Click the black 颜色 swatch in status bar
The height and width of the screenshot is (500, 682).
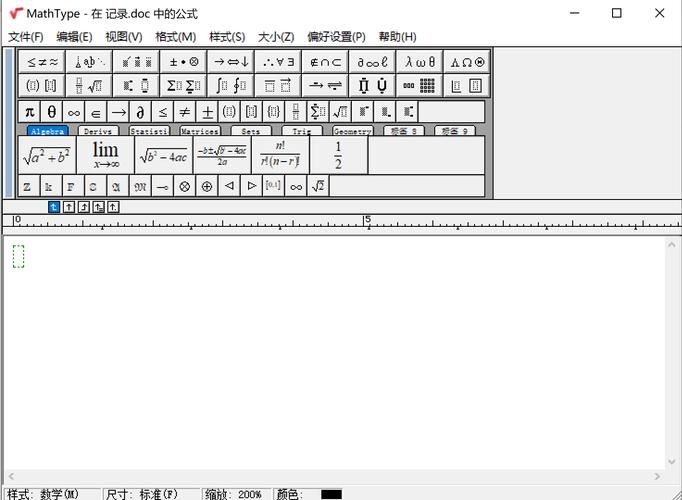point(331,494)
